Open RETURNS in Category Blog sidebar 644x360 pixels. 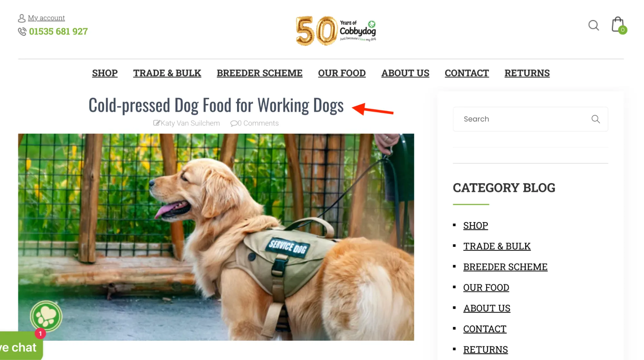point(485,349)
